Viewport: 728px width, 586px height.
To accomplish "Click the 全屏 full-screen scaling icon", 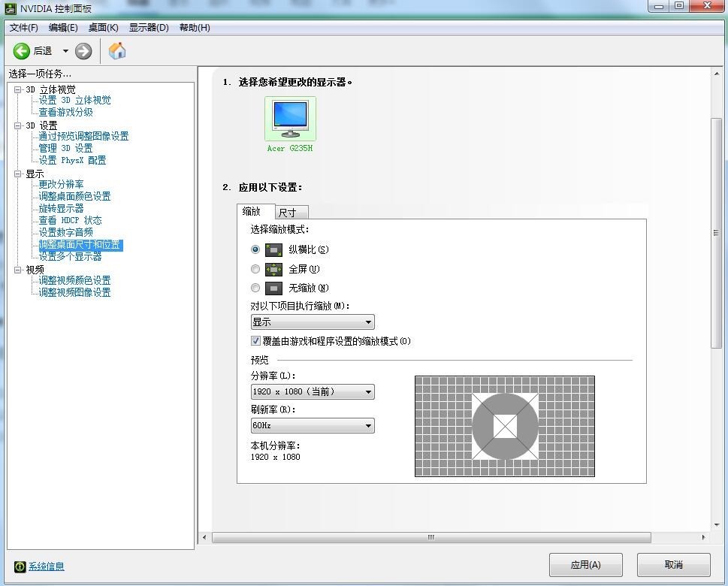I will tap(274, 269).
